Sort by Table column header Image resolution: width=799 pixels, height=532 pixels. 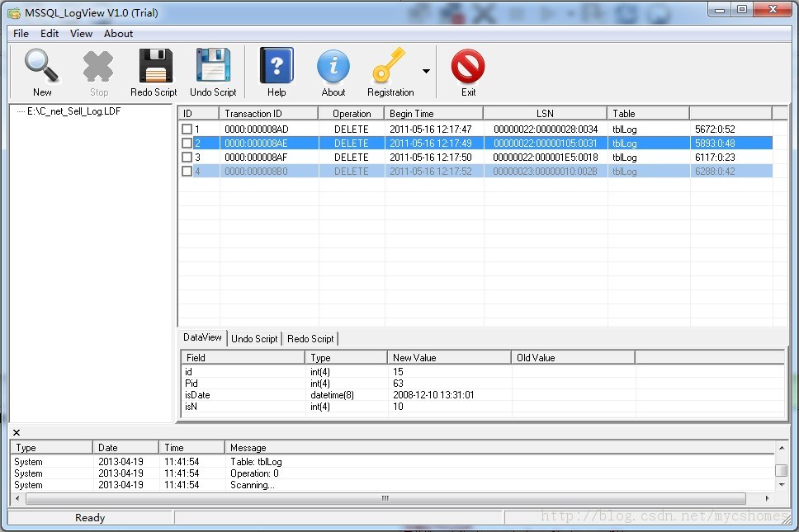tap(648, 114)
